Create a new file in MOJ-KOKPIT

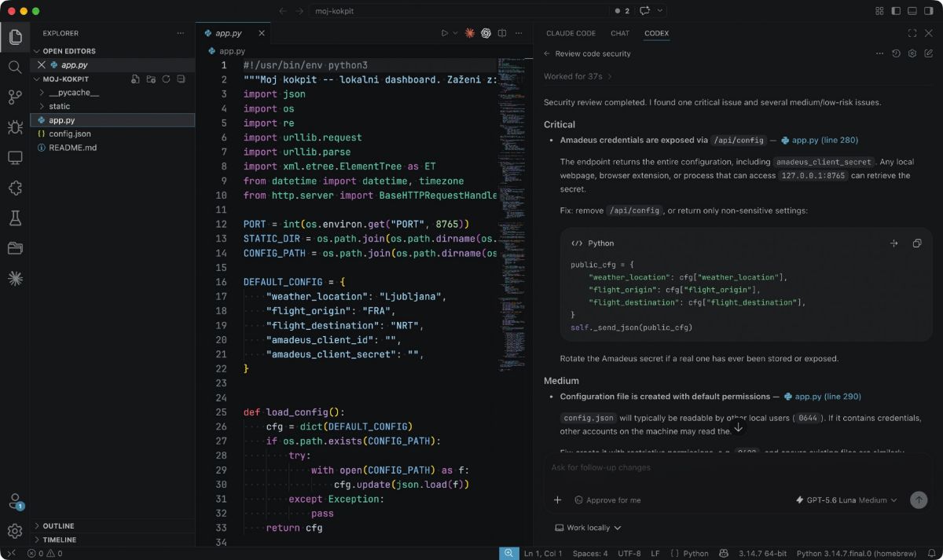[x=136, y=79]
